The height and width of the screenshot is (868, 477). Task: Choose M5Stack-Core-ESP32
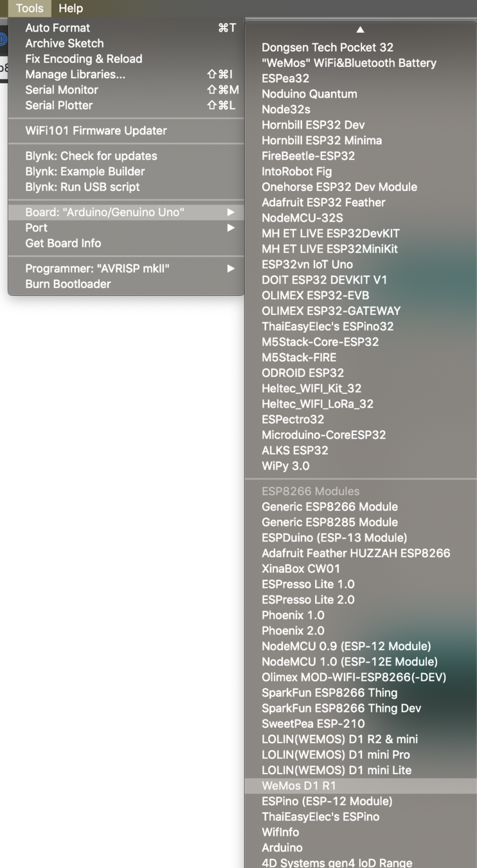point(361,341)
